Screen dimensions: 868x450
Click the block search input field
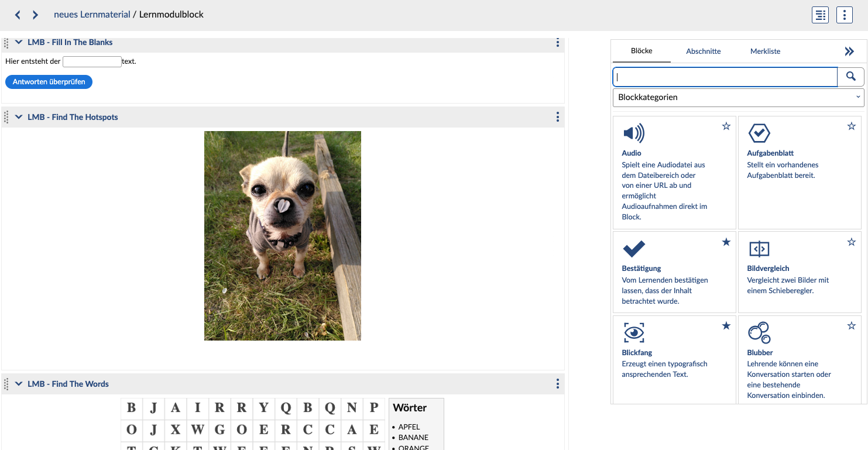[725, 77]
